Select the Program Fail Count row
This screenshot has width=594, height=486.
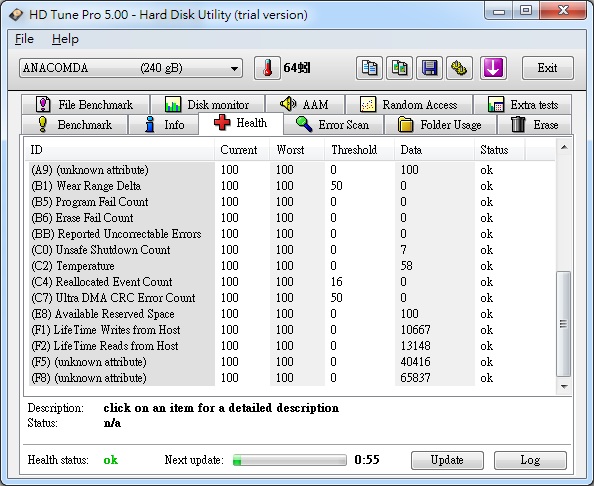click(292, 202)
